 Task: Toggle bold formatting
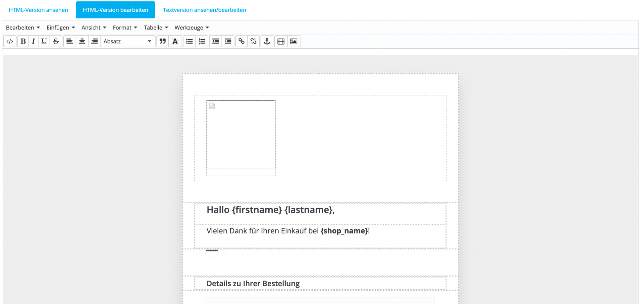point(23,41)
